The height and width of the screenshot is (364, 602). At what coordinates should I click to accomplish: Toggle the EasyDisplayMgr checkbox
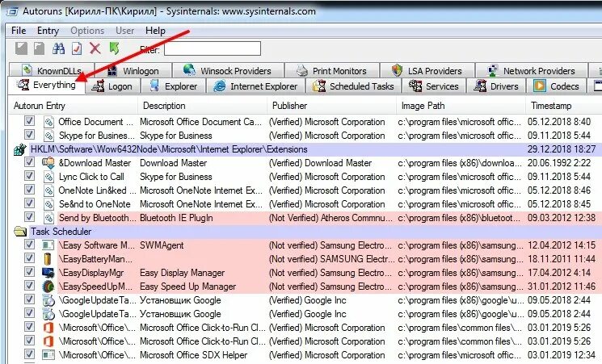click(29, 272)
